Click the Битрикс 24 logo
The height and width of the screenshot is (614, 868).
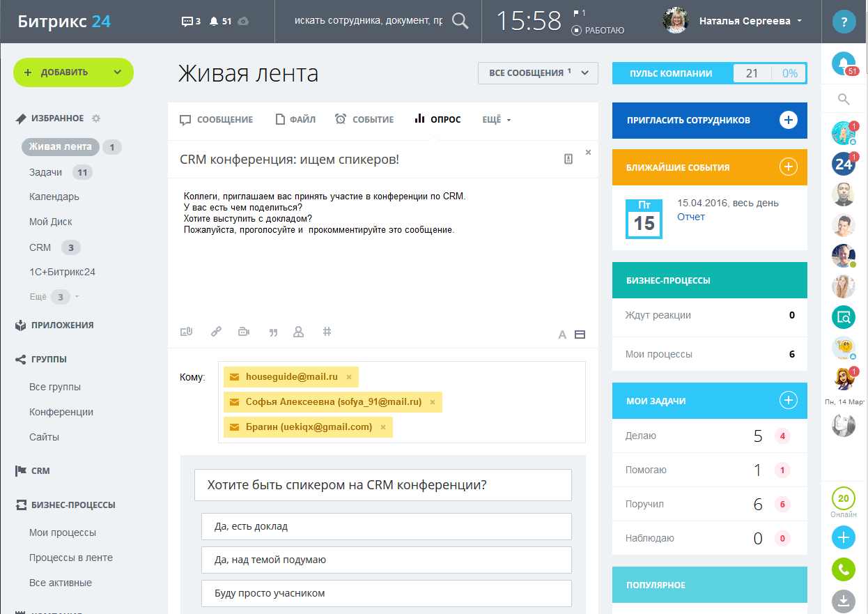point(63,21)
